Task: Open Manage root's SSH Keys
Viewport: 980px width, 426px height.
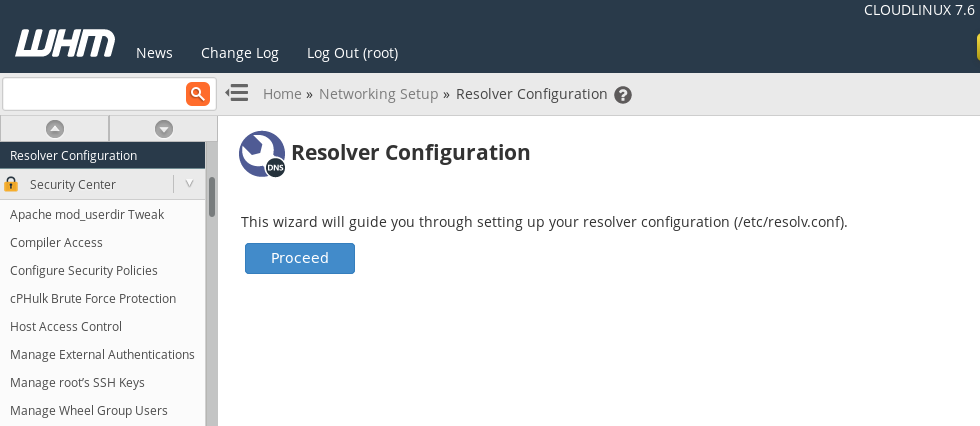Action: (x=78, y=382)
